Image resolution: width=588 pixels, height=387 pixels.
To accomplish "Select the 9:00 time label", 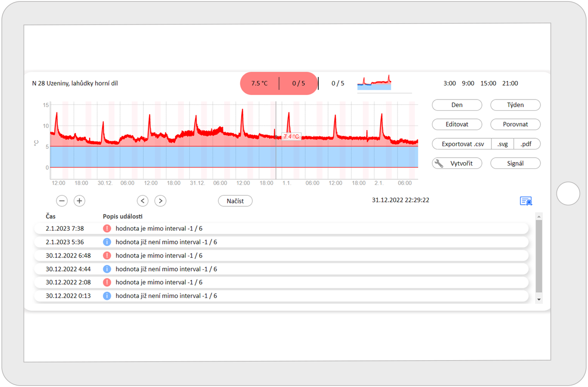I will point(468,83).
